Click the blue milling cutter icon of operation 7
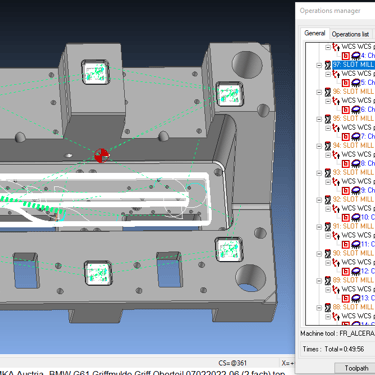Viewport: 375px width, 375px height. click(356, 136)
